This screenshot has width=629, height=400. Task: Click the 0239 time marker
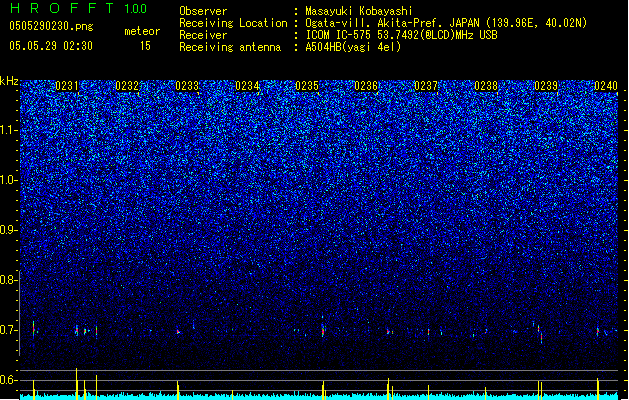(546, 86)
